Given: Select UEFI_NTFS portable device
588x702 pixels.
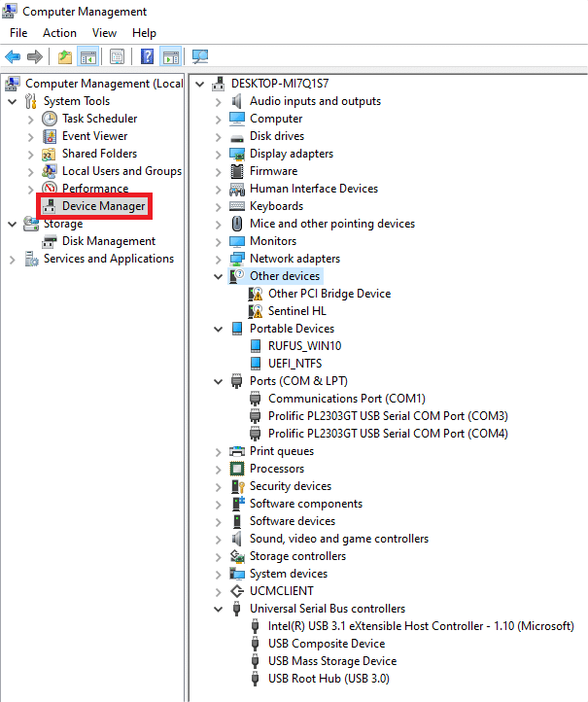Looking at the screenshot, I should (294, 364).
